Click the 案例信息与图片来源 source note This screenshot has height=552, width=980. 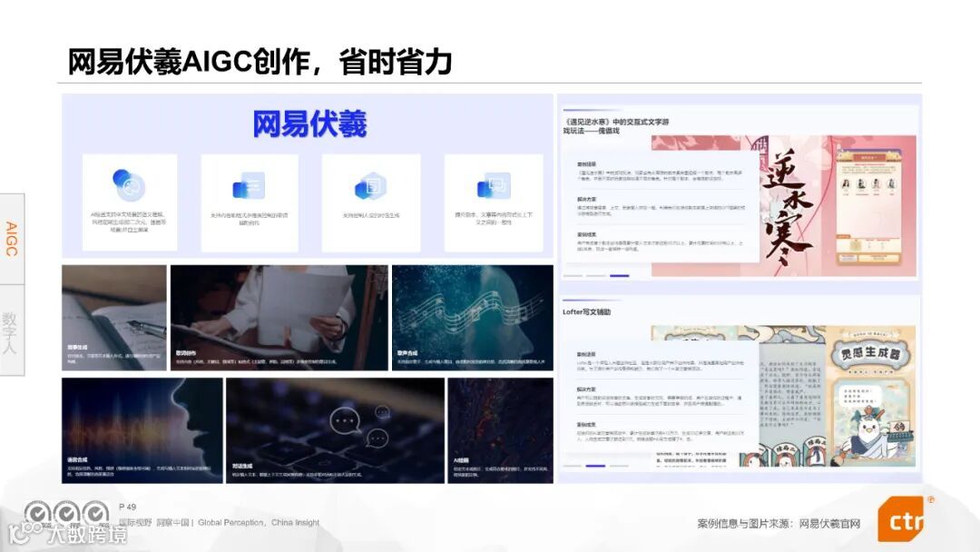[779, 524]
